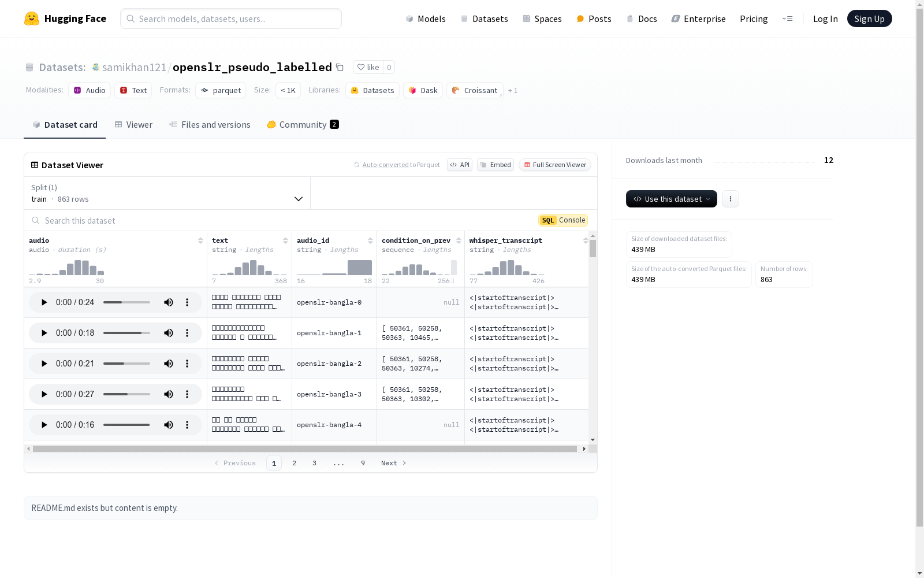Open Docs in the top navigation

(x=642, y=18)
